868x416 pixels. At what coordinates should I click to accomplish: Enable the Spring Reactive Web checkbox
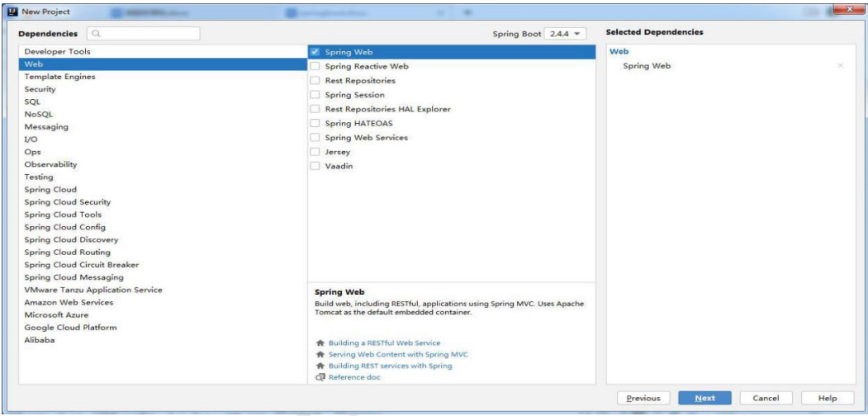tap(315, 66)
